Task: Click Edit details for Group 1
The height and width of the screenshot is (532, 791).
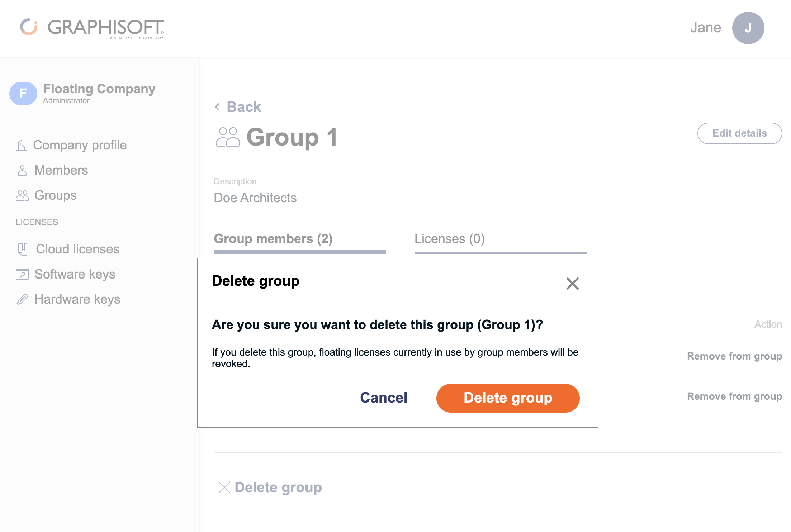Action: pos(739,133)
